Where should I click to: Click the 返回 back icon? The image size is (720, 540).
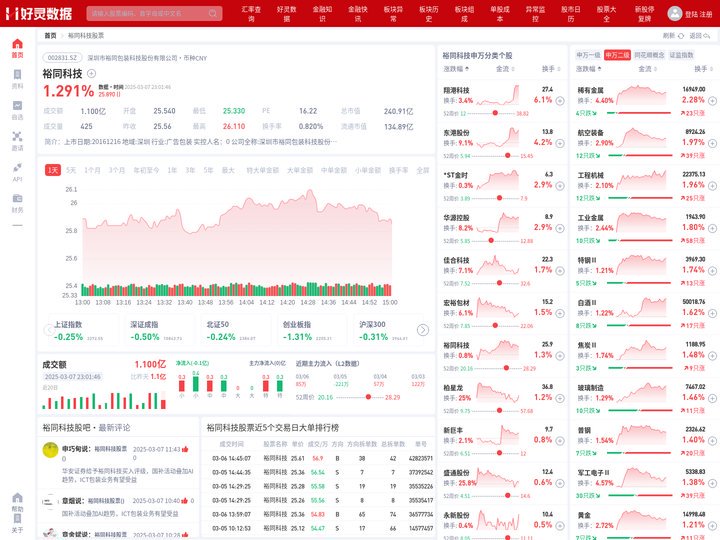[707, 35]
